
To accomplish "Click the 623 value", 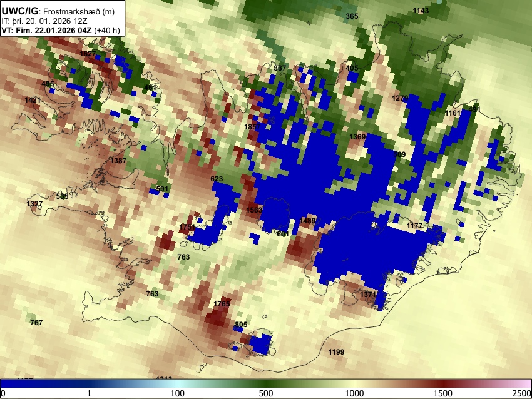I will tap(217, 179).
